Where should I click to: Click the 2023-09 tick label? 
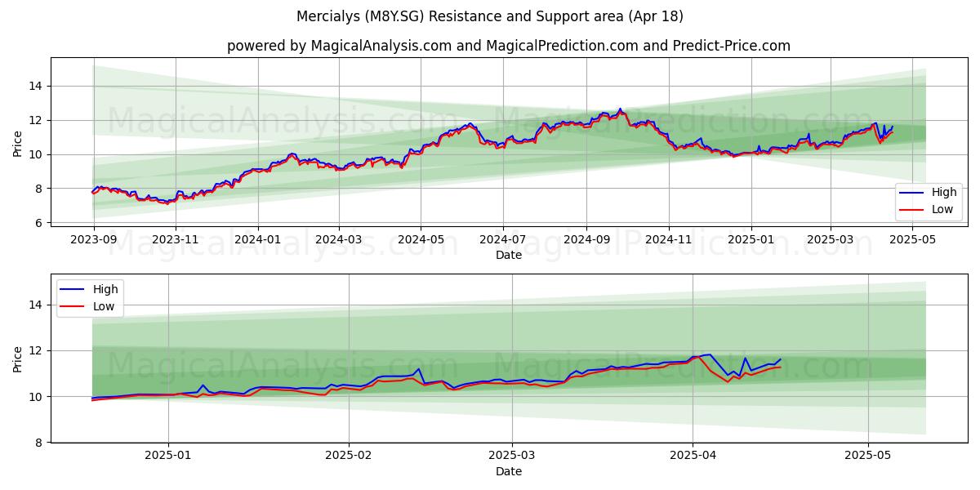click(x=93, y=239)
